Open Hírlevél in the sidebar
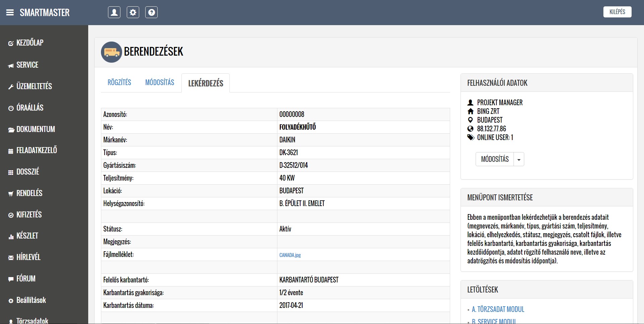The width and height of the screenshot is (644, 324). [x=28, y=257]
